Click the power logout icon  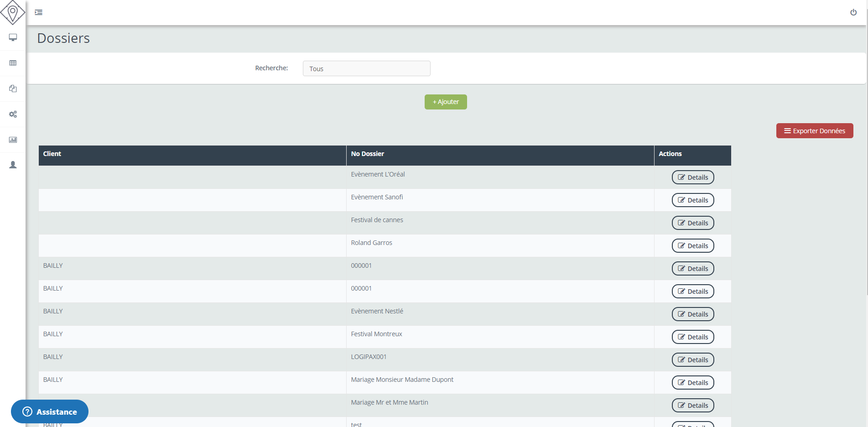tap(853, 12)
